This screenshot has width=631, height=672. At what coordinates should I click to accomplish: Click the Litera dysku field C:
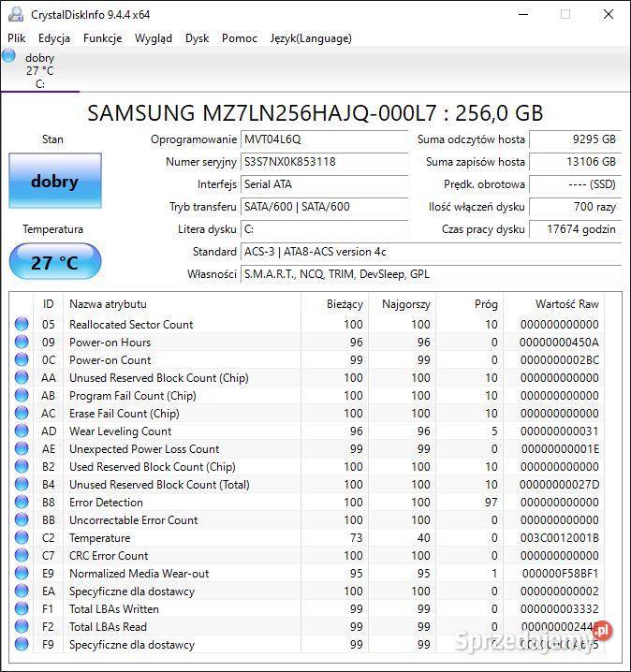coord(324,229)
